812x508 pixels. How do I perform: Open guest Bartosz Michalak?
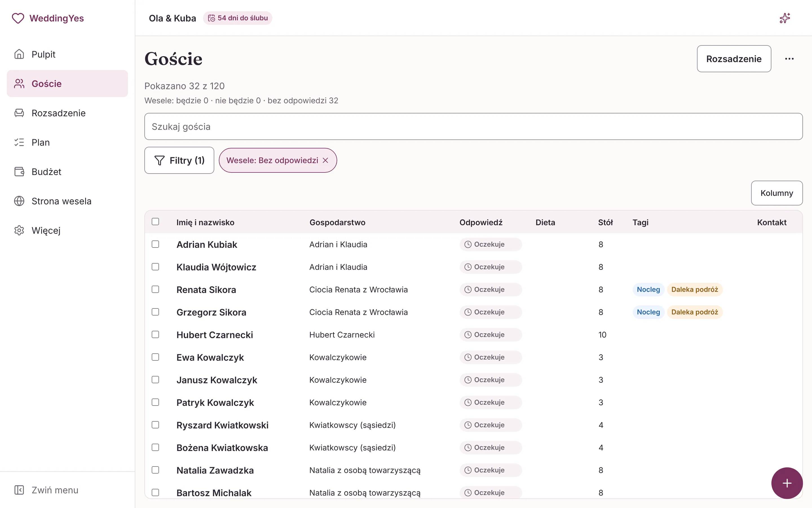pyautogui.click(x=214, y=493)
